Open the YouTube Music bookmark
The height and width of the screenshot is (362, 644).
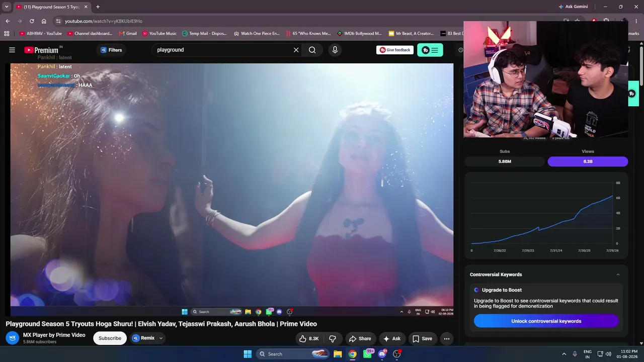(159, 34)
